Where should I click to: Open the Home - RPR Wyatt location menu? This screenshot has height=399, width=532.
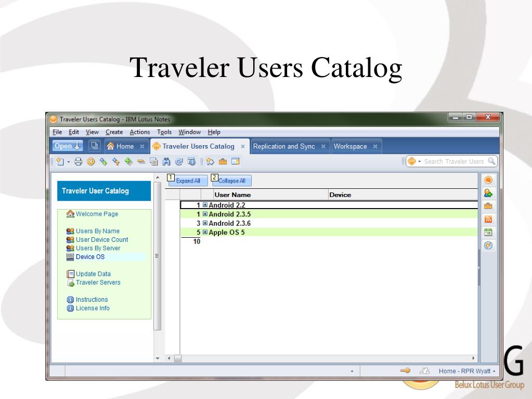pyautogui.click(x=467, y=371)
